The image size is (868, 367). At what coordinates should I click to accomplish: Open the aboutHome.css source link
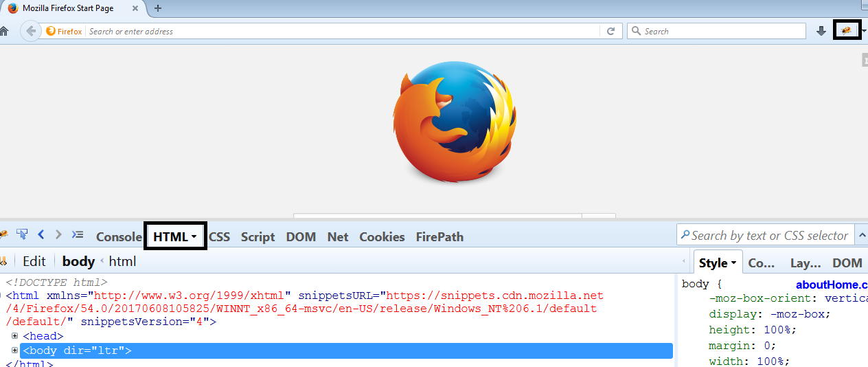click(x=832, y=285)
